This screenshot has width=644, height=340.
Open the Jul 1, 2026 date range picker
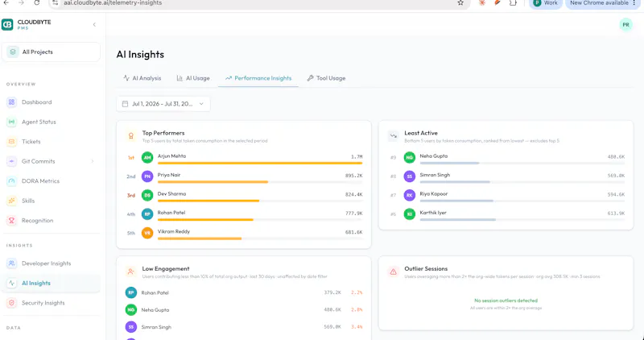coord(163,104)
